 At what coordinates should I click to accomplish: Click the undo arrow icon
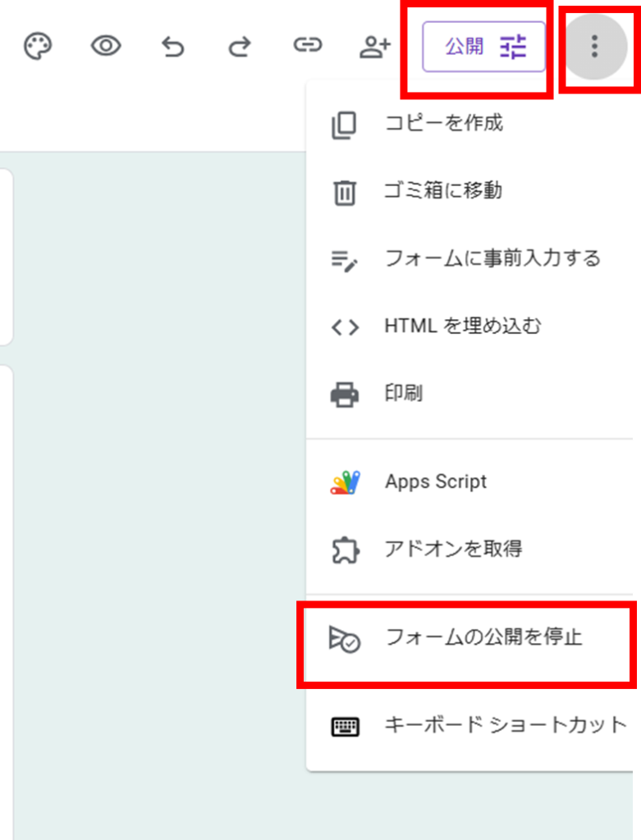point(173,48)
